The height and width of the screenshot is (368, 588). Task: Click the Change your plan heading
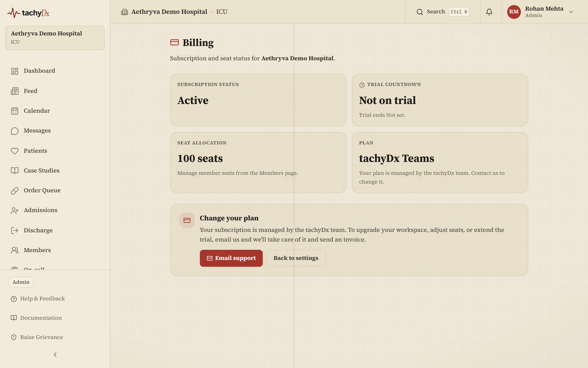[x=229, y=218]
